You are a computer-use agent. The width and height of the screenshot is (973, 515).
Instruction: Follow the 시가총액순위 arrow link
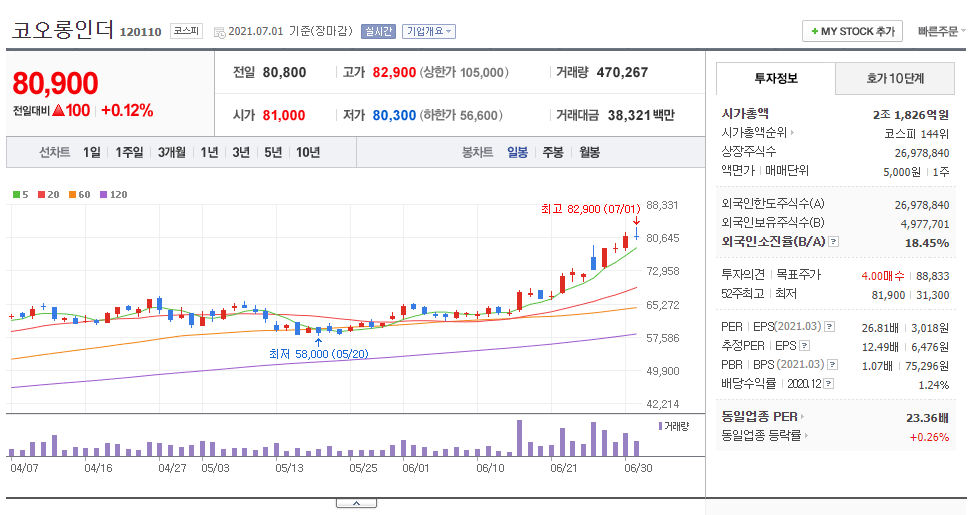point(792,132)
